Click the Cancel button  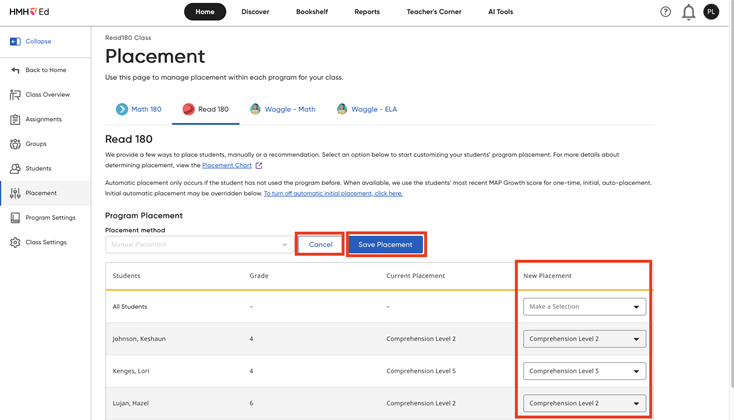(x=320, y=244)
